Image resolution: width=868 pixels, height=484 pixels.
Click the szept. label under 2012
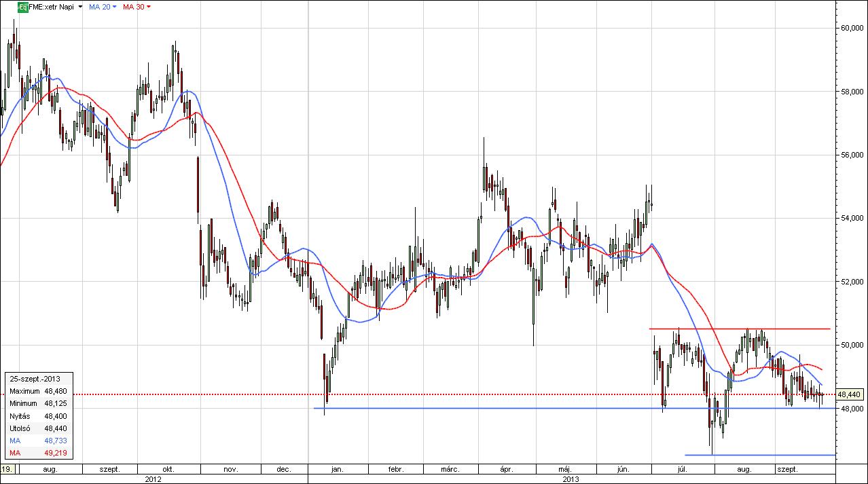pos(109,469)
